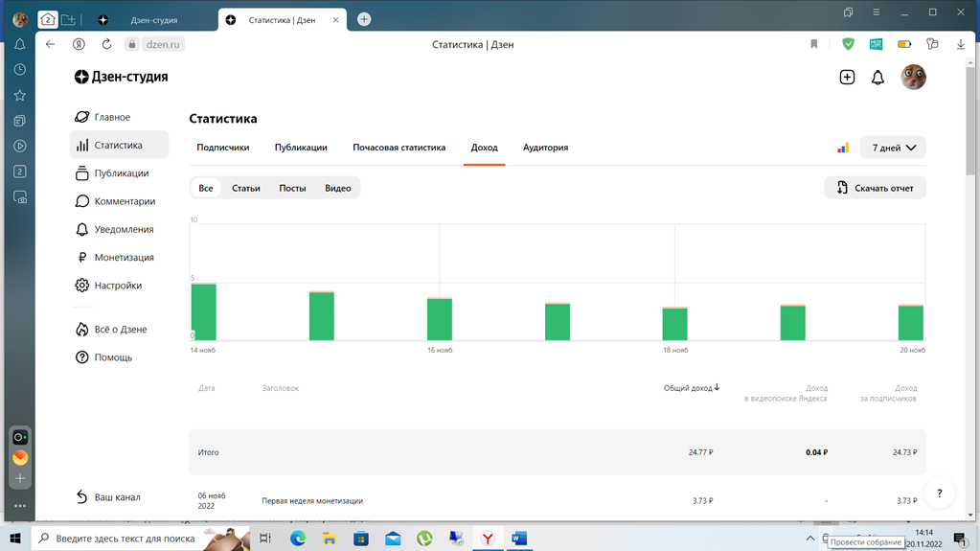
Task: Switch to the Публикации statistics tab
Action: tap(301, 148)
